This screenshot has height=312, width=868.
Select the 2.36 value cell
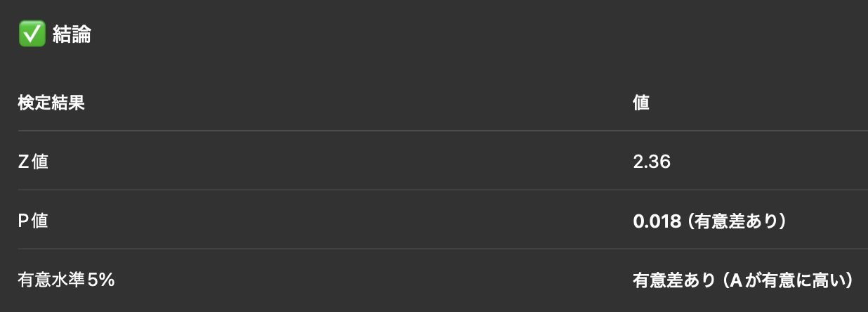coord(652,162)
